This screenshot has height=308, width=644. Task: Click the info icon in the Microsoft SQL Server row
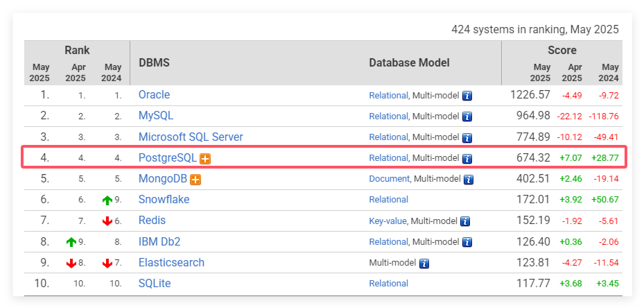(x=467, y=138)
